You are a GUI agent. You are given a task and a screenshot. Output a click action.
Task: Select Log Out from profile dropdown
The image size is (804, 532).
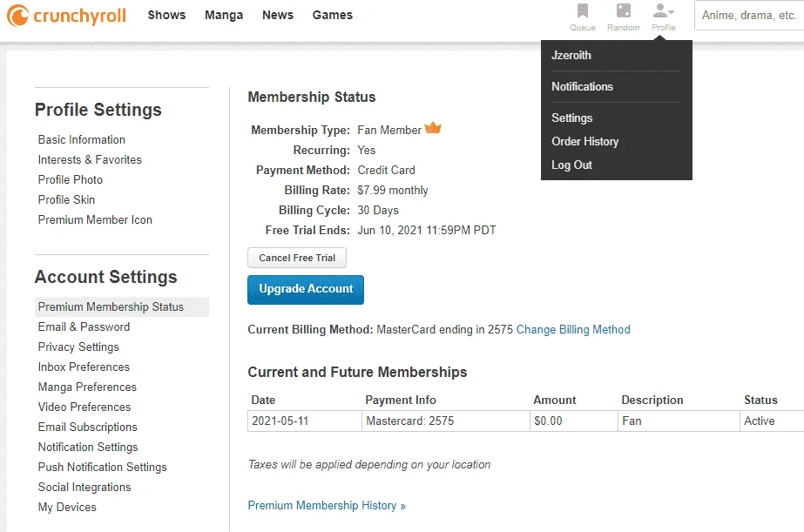[571, 165]
